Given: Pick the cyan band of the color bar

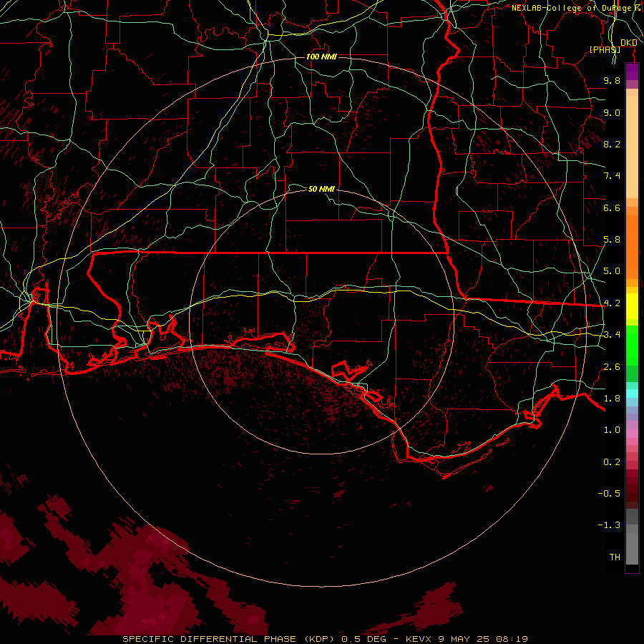Looking at the screenshot, I should tap(632, 394).
